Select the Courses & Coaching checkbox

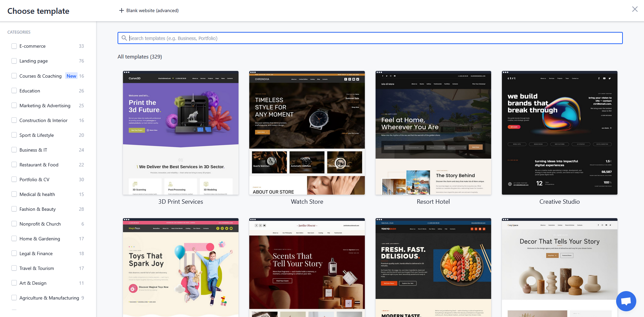tap(14, 76)
